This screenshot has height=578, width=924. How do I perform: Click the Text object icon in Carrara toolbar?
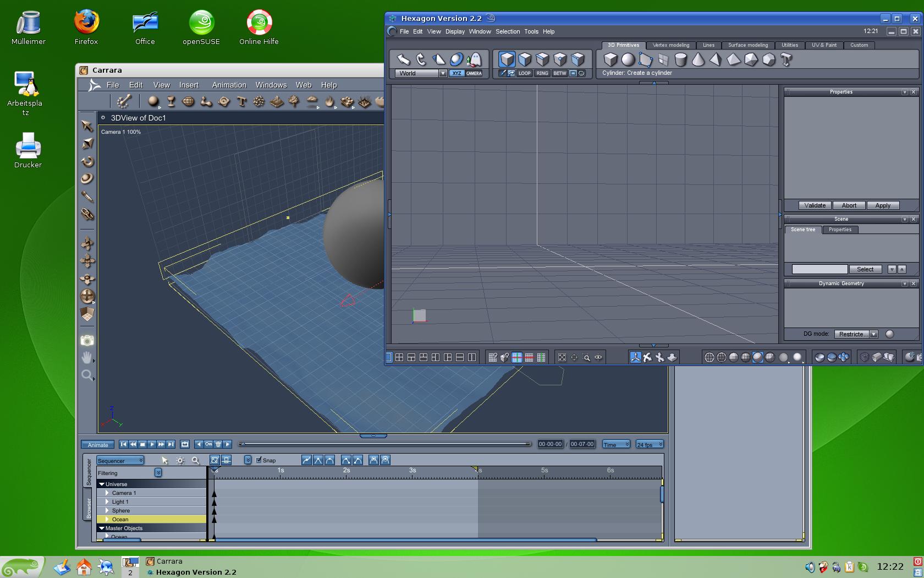coord(241,101)
